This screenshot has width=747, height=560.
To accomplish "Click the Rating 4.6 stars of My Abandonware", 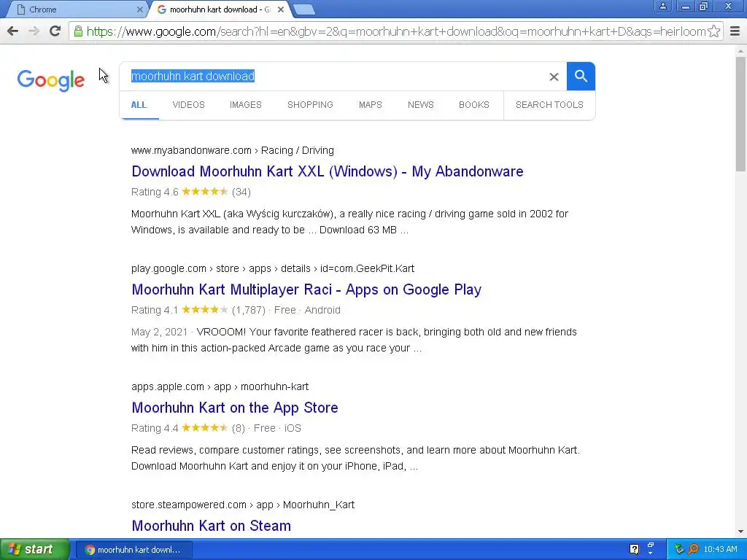I will coord(205,192).
